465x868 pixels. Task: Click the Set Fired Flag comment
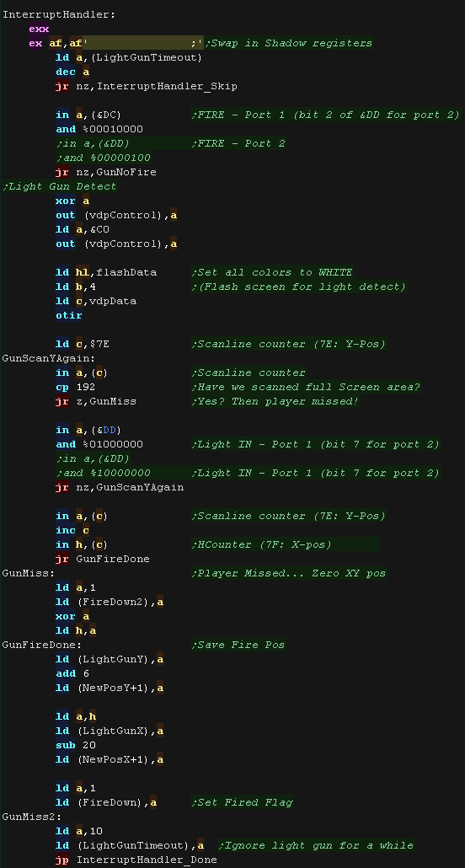coord(242,802)
